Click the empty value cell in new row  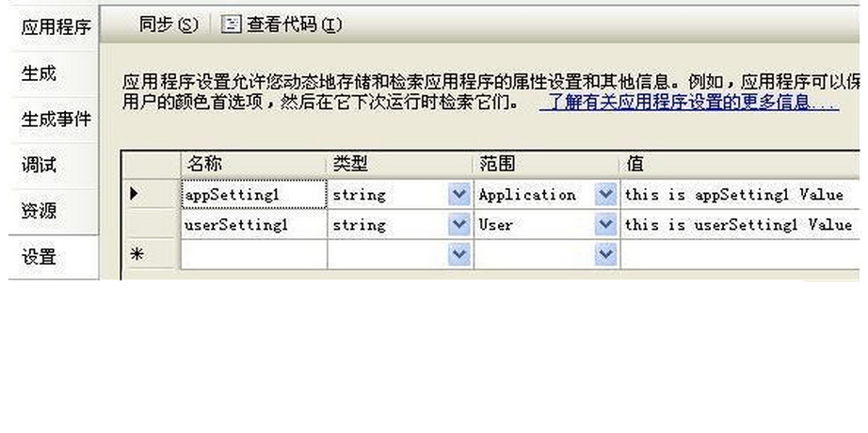(x=741, y=254)
